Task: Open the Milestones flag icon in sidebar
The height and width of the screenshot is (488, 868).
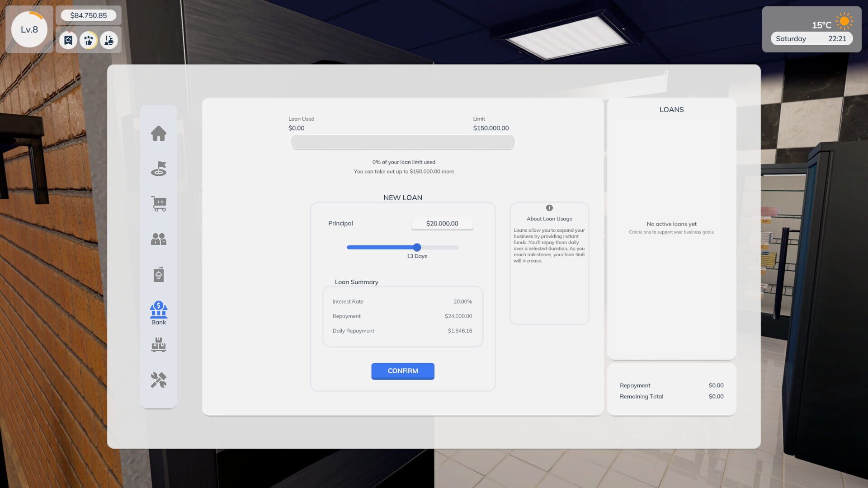Action: tap(158, 169)
